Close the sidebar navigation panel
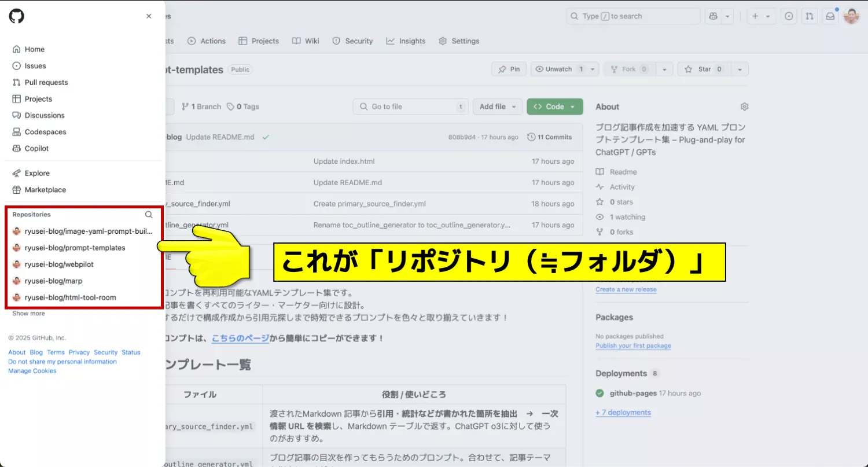 coord(149,16)
